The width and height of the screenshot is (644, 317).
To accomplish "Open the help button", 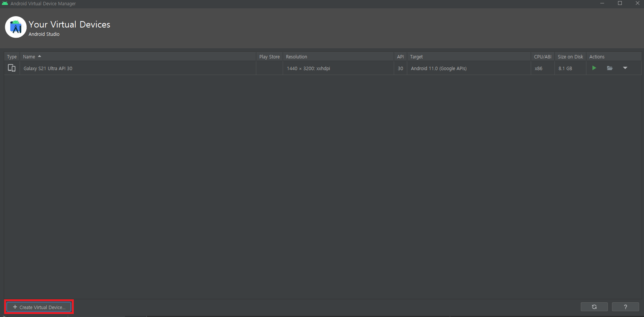I will (x=626, y=307).
